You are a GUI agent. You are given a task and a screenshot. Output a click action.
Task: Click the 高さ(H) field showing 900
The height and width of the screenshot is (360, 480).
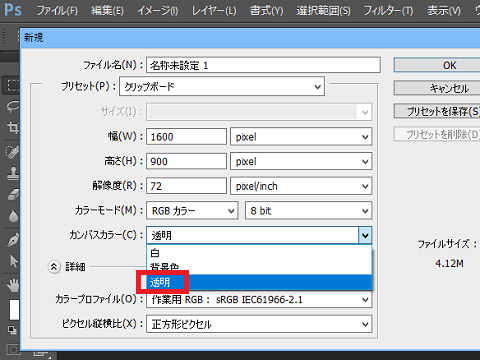point(186,161)
